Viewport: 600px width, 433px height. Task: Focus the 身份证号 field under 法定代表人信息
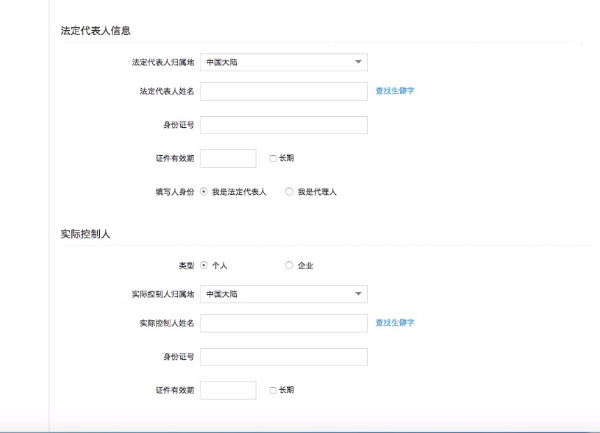[x=283, y=125]
